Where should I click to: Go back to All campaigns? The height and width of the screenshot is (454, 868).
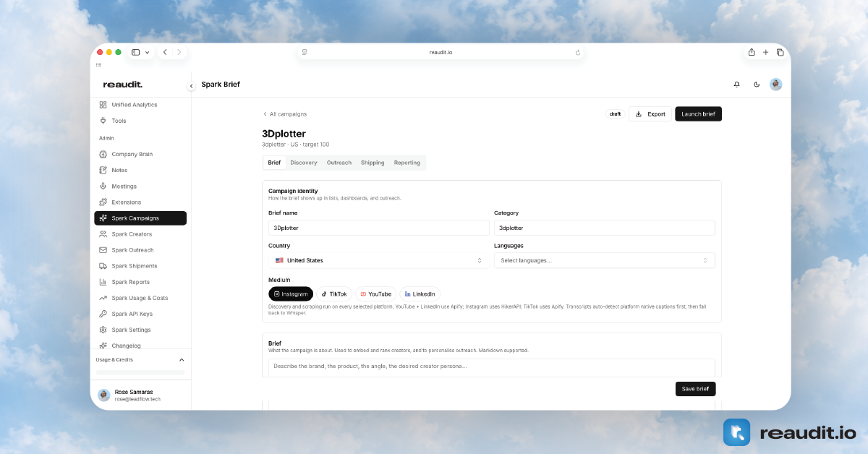284,114
